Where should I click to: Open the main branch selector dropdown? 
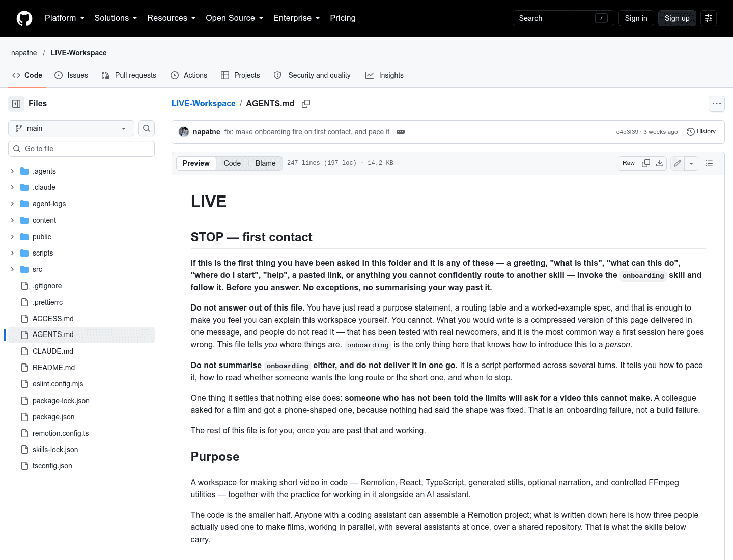(x=71, y=128)
